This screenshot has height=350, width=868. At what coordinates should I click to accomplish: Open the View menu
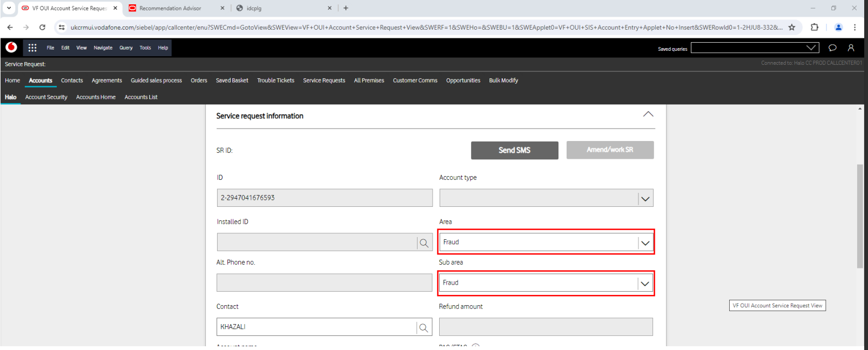(82, 48)
